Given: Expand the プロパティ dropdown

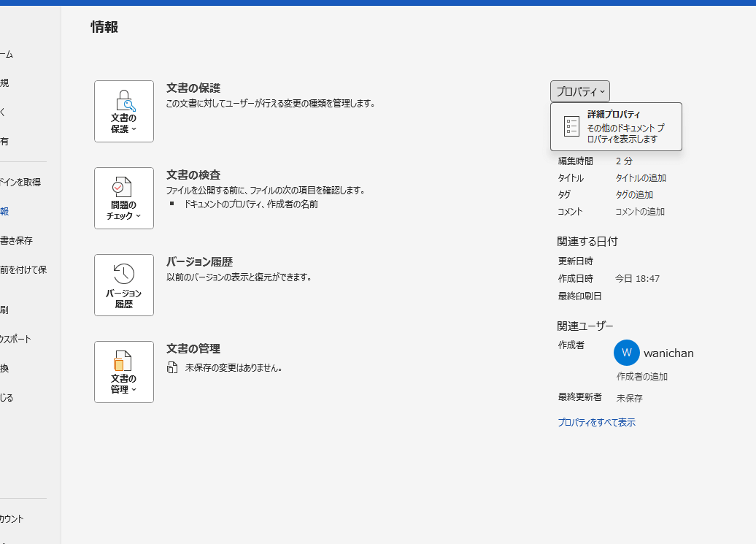Looking at the screenshot, I should point(580,91).
